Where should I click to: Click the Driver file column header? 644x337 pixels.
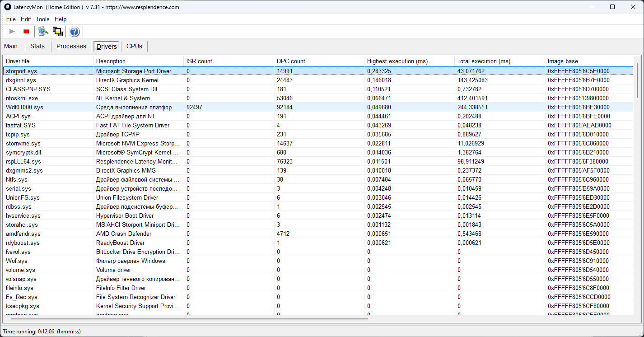click(x=18, y=61)
